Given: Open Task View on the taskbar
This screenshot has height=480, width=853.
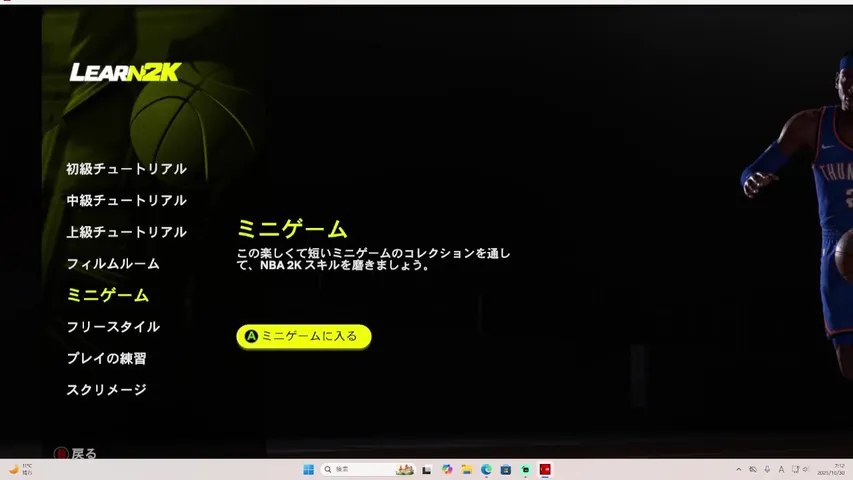Looking at the screenshot, I should [x=427, y=470].
